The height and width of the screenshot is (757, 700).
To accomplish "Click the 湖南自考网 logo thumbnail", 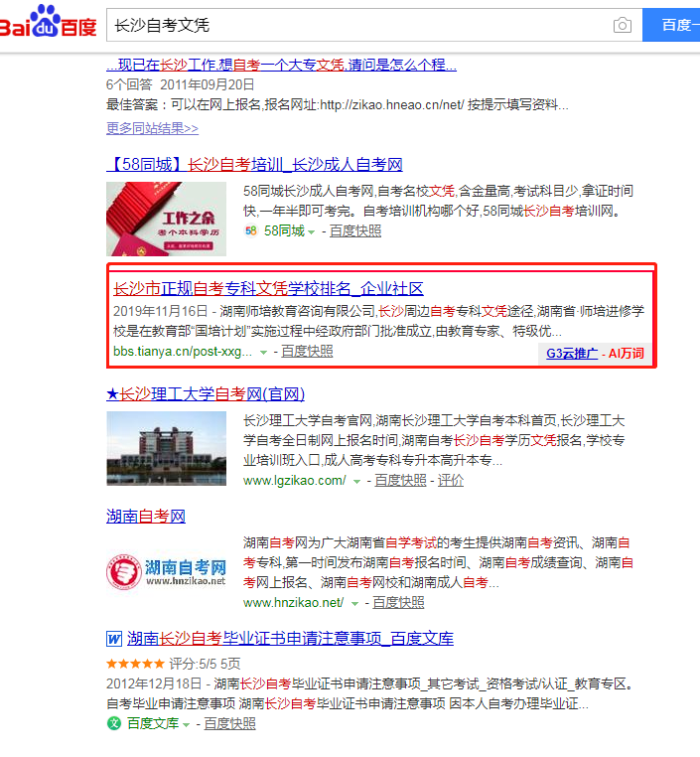I will [166, 572].
